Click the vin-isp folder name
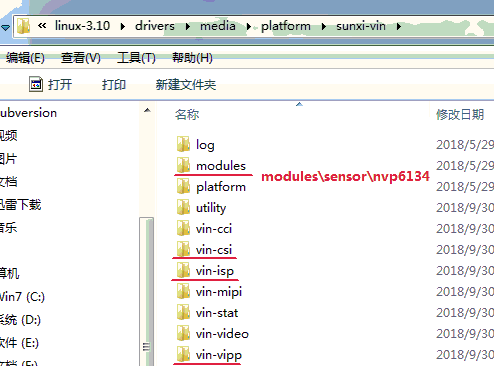Screen dimensions: 496x366 (x=215, y=271)
